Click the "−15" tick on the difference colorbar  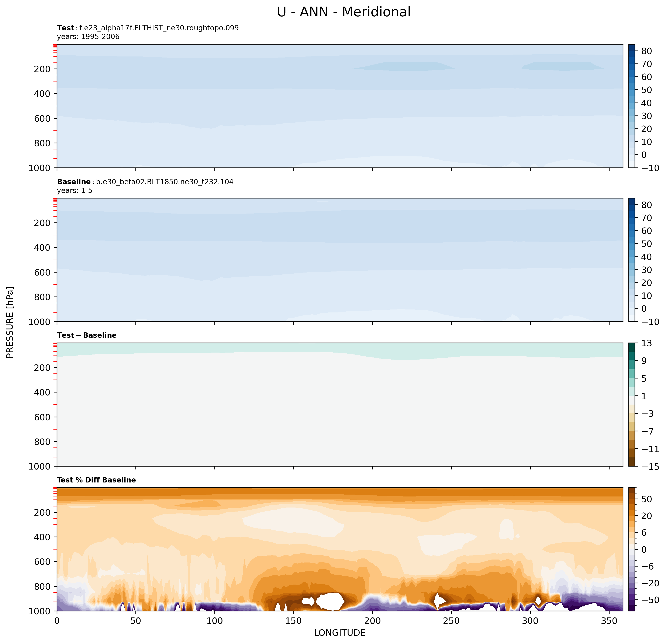(x=650, y=467)
